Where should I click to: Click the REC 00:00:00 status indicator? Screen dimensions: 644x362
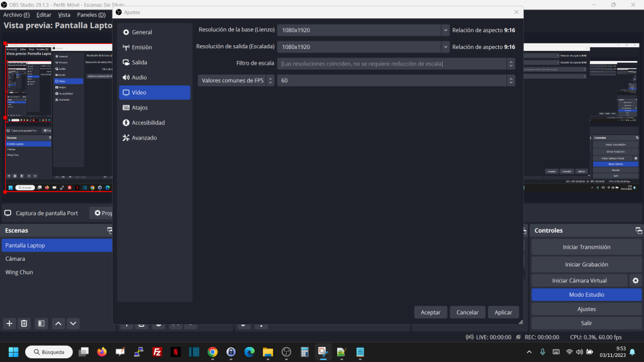click(538, 337)
